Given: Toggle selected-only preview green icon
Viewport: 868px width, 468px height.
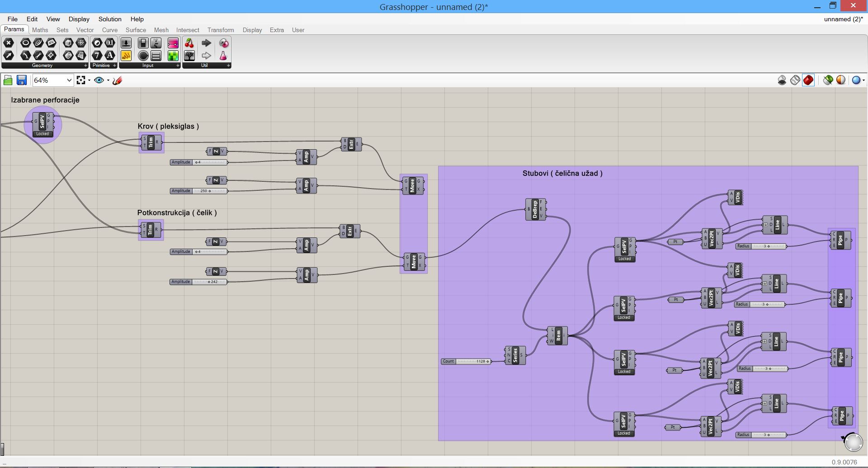Looking at the screenshot, I should pos(828,80).
